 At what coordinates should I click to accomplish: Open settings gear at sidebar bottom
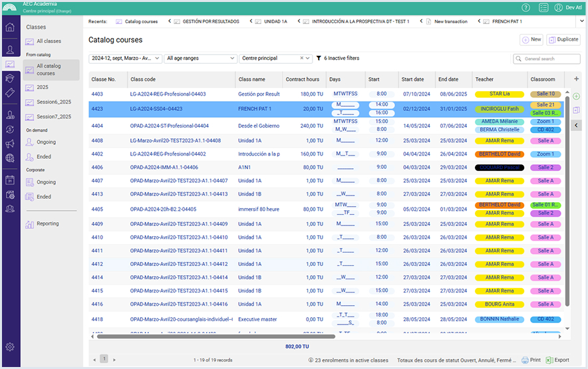pyautogui.click(x=10, y=346)
